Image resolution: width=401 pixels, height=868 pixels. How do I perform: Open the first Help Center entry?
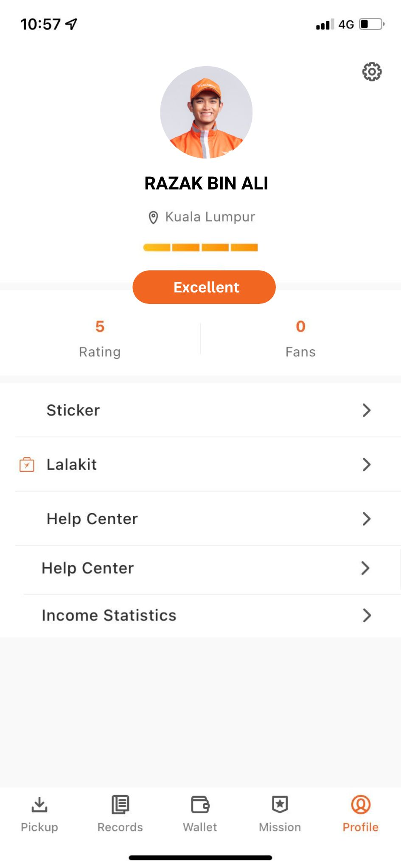(208, 519)
